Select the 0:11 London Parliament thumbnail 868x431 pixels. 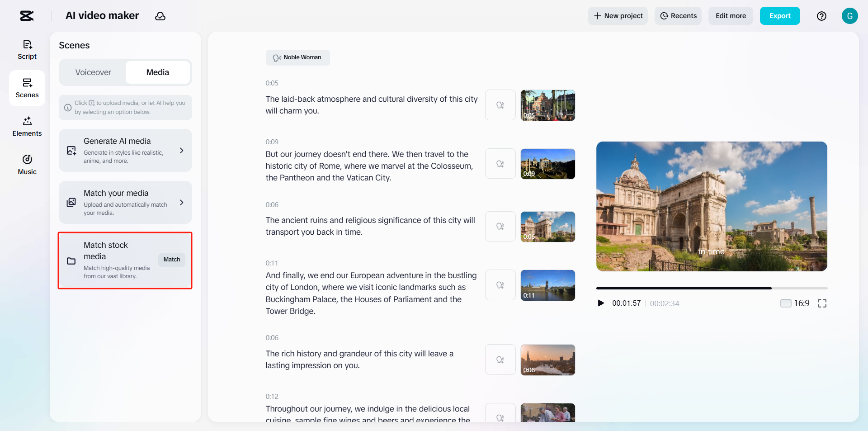548,285
